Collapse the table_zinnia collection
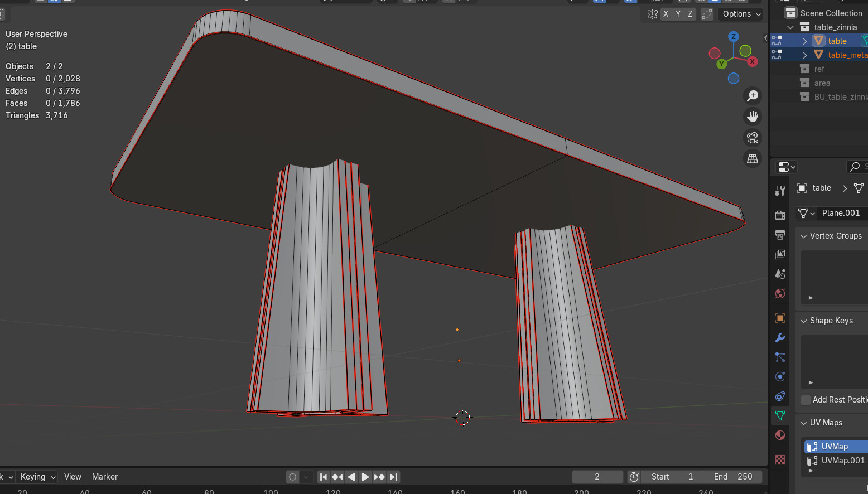This screenshot has width=868, height=494. pyautogui.click(x=790, y=27)
